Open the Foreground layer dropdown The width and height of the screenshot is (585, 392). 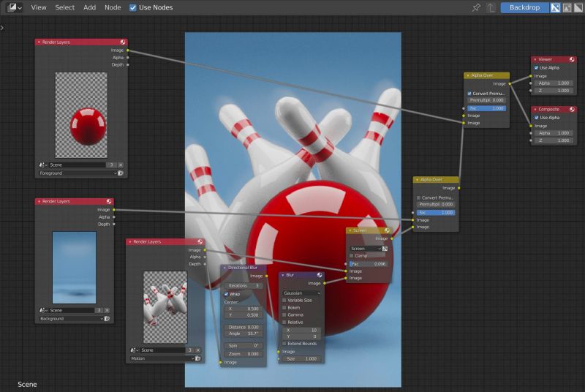[78, 173]
